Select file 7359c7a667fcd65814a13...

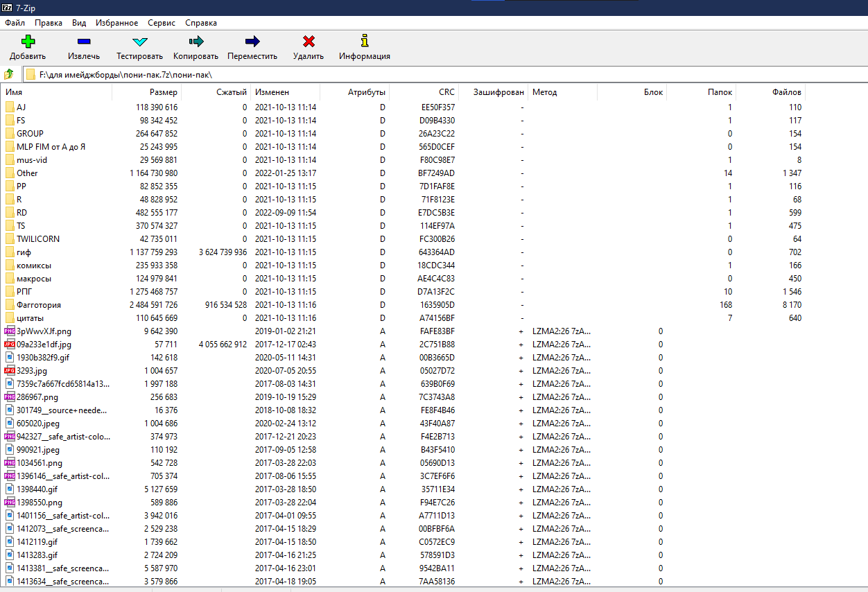point(62,384)
